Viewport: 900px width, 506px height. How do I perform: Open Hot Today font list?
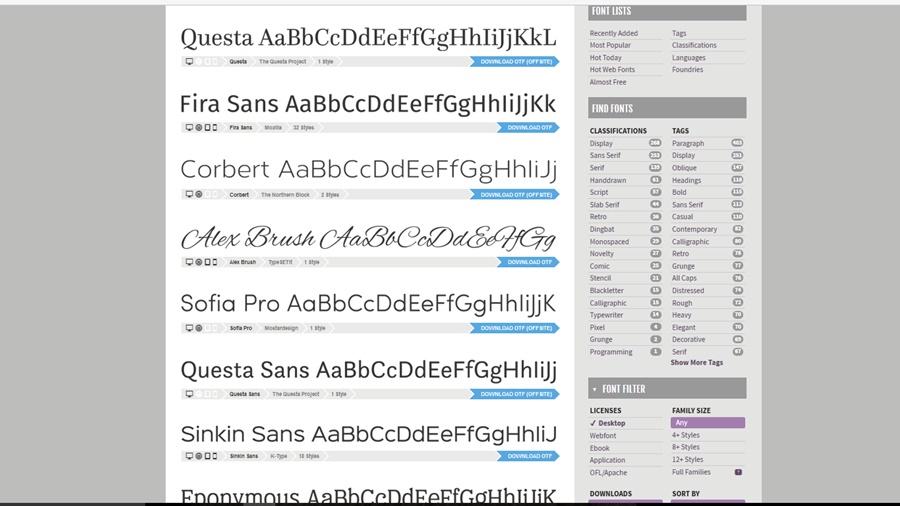coord(606,58)
